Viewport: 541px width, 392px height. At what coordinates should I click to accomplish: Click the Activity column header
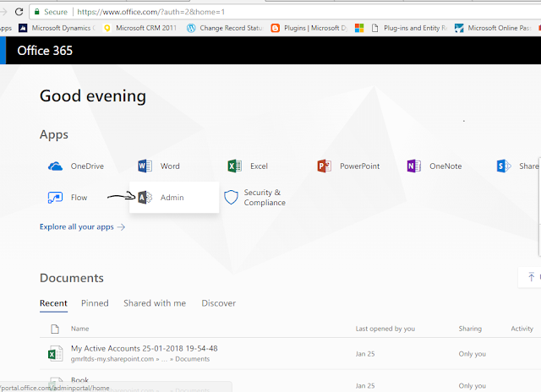[522, 329]
